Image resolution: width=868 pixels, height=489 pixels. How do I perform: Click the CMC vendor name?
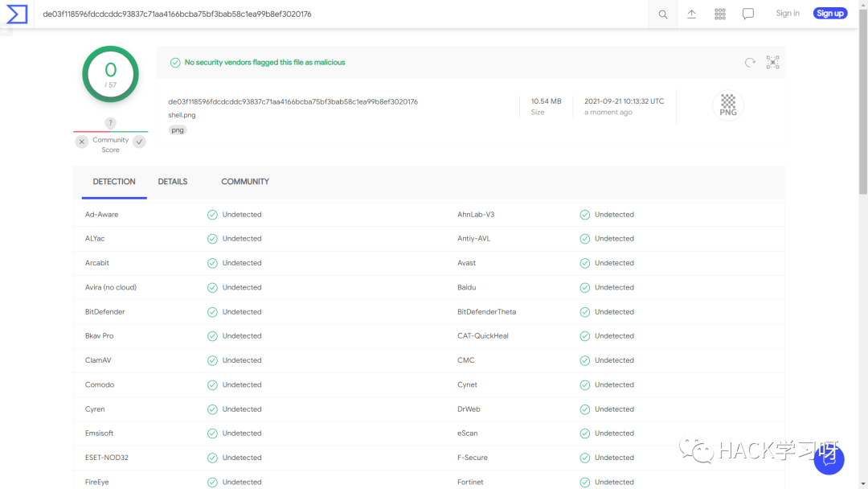pos(465,360)
